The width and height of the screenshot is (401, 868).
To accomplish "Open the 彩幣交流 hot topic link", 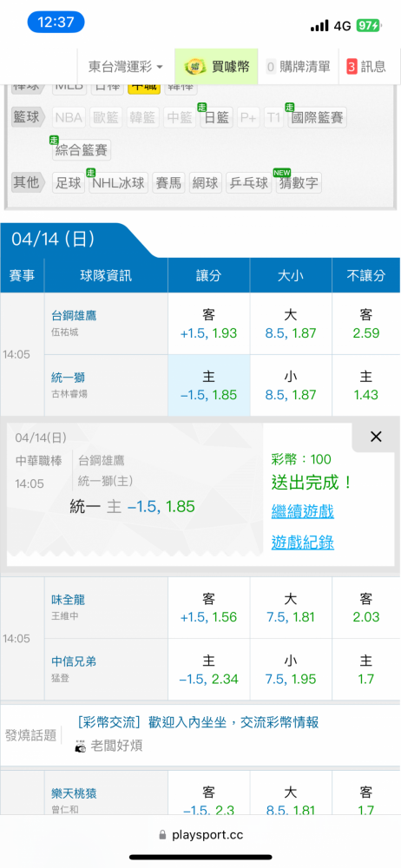I will click(x=198, y=722).
